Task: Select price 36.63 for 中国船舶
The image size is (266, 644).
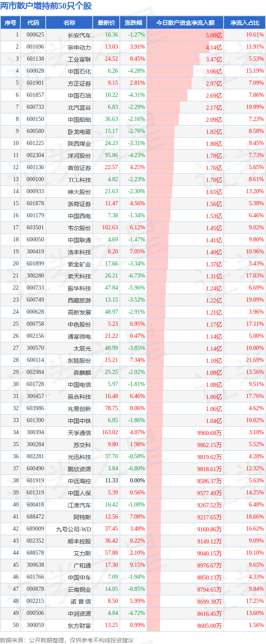Action: pyautogui.click(x=111, y=119)
